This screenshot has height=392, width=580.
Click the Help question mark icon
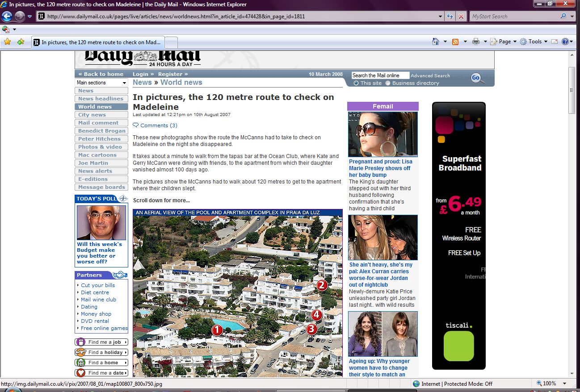(x=565, y=42)
